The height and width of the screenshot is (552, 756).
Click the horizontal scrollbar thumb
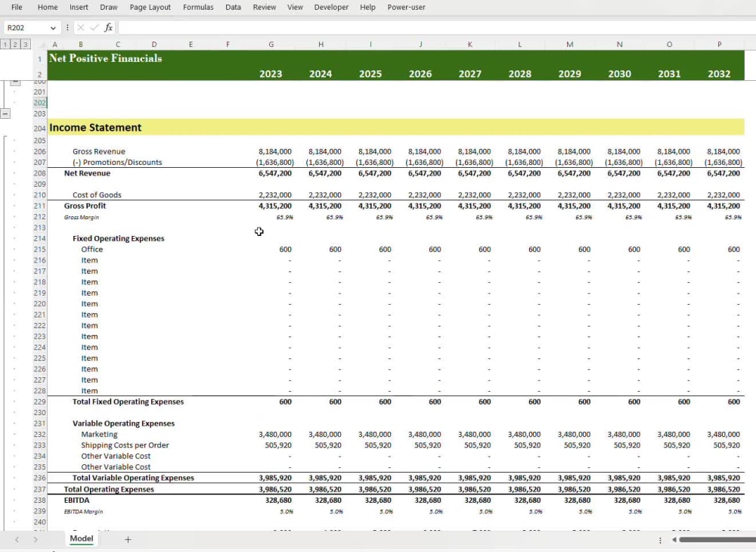pos(717,539)
